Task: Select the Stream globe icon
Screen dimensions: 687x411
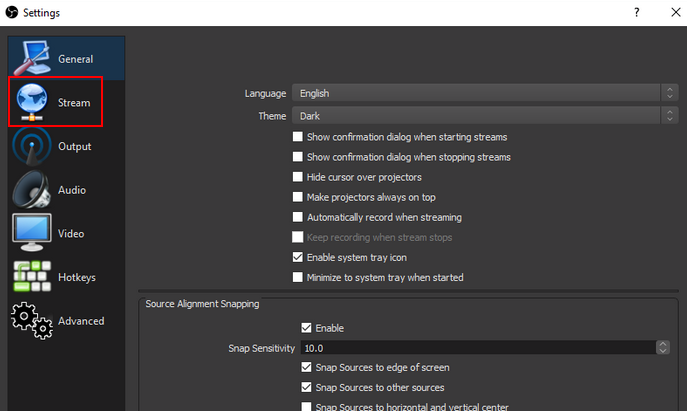Action: click(x=31, y=102)
